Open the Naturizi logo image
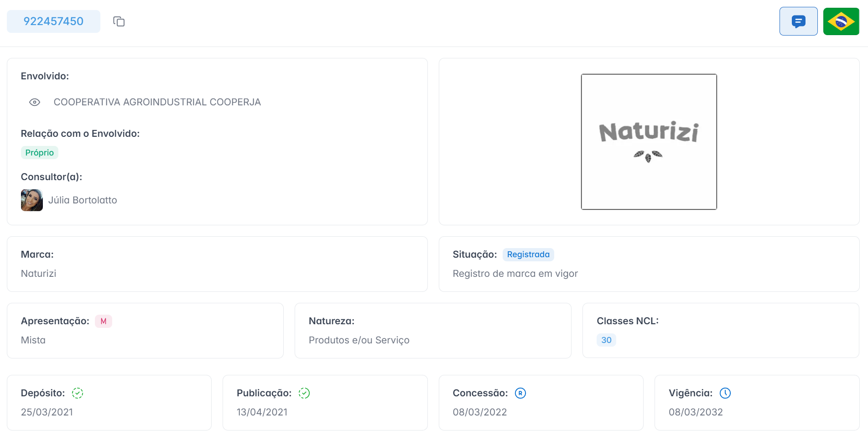Screen dimensions: 868x441 point(649,142)
